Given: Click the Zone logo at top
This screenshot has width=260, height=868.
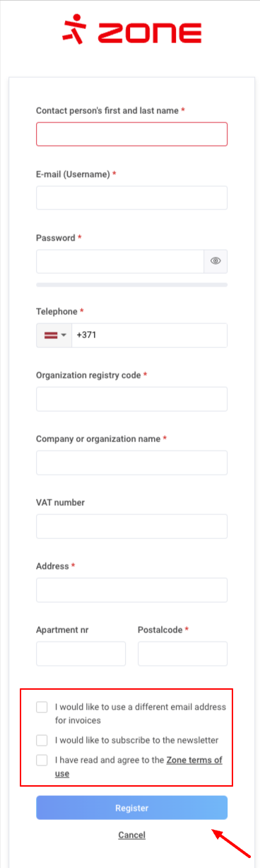Looking at the screenshot, I should (x=131, y=31).
